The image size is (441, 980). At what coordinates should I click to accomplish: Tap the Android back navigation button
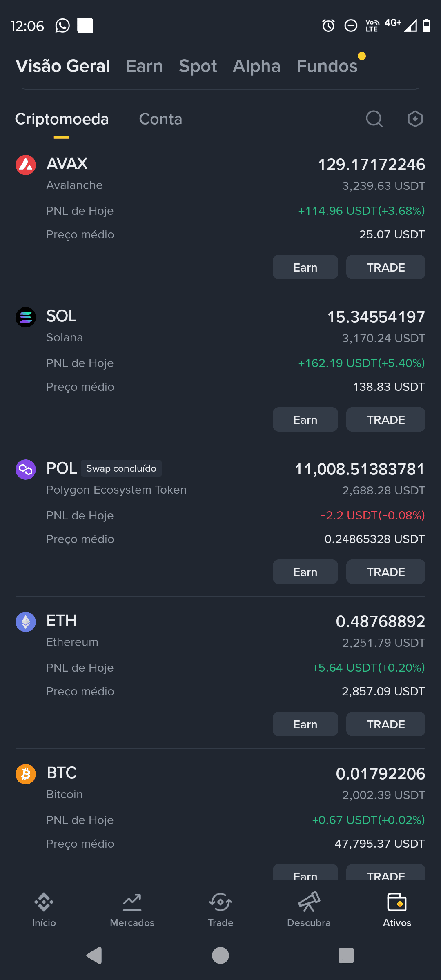pos(94,955)
